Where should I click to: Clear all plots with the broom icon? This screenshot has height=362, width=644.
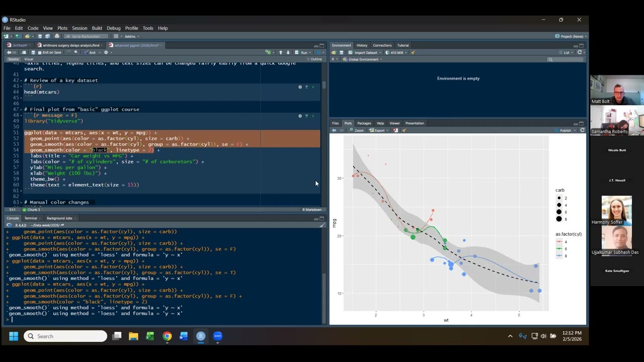[x=404, y=130]
